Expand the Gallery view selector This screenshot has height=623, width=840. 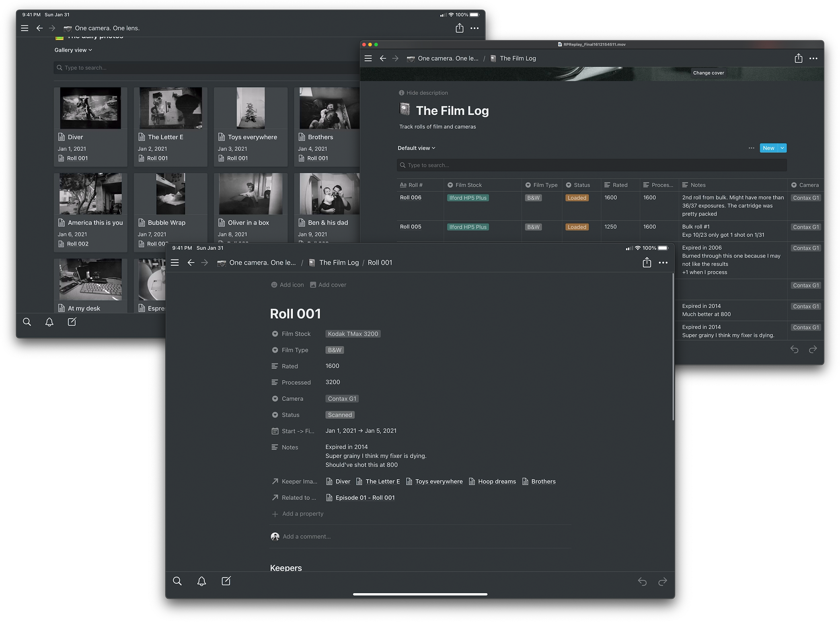point(73,50)
